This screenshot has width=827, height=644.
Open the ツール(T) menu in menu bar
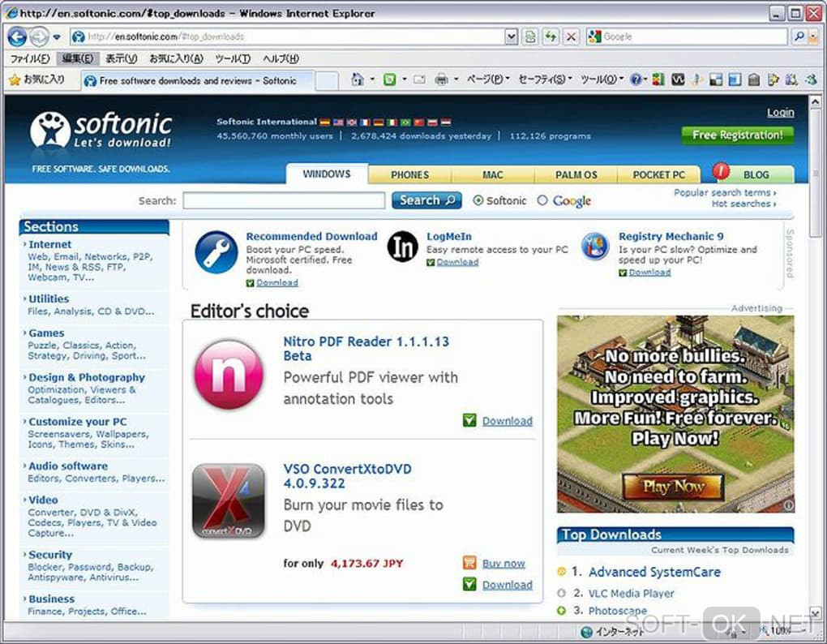tap(233, 58)
